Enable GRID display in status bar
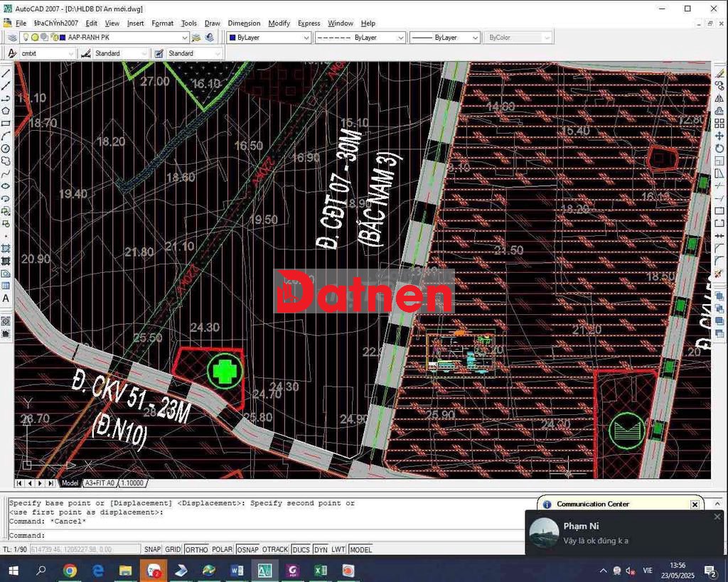Screen dimensions: 728x582 coord(173,549)
